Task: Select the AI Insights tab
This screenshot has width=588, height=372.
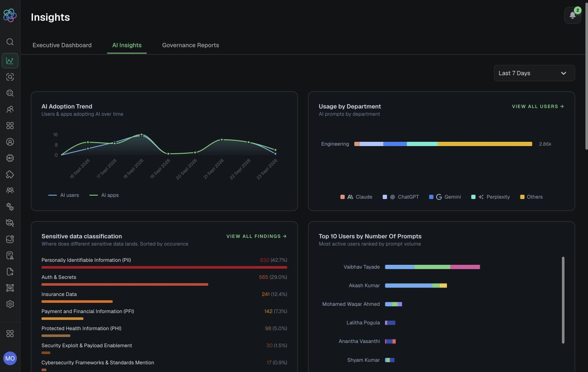Action: pos(127,45)
